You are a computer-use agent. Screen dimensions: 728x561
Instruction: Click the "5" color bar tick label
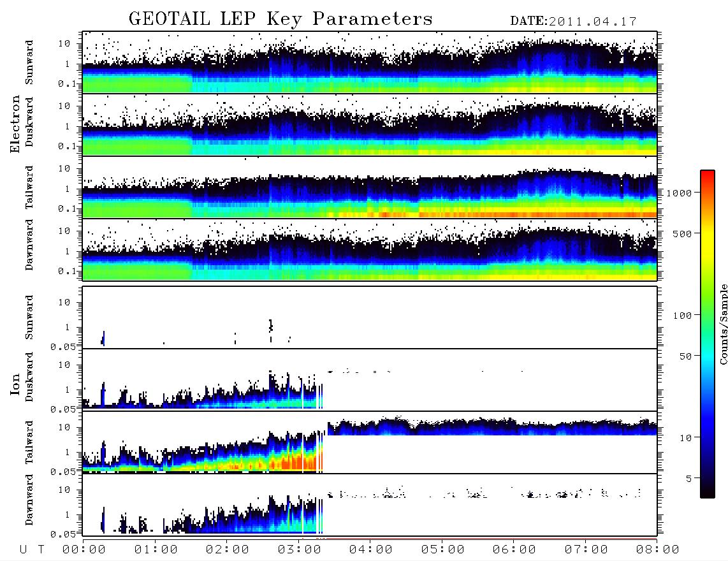click(689, 479)
